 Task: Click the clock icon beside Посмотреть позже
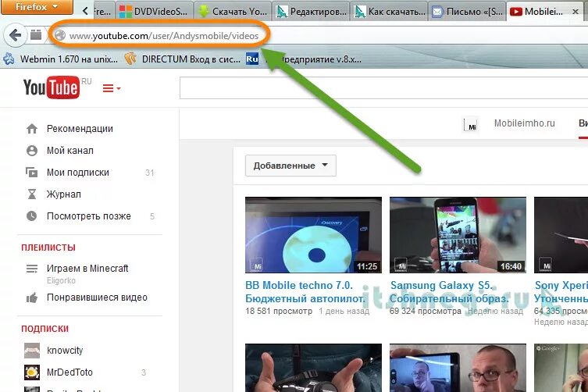click(32, 216)
